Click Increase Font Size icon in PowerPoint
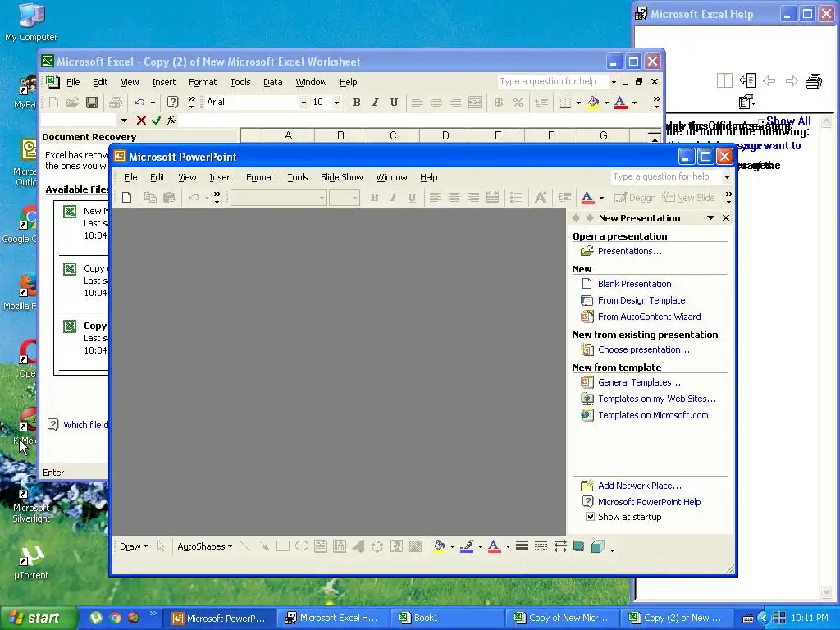This screenshot has height=630, width=840. [x=541, y=198]
